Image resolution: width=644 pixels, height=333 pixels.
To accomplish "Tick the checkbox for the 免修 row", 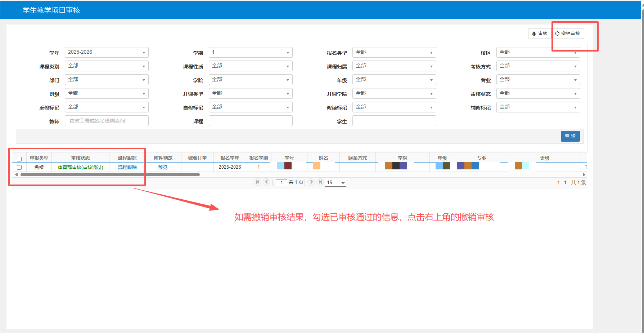I will point(19,167).
